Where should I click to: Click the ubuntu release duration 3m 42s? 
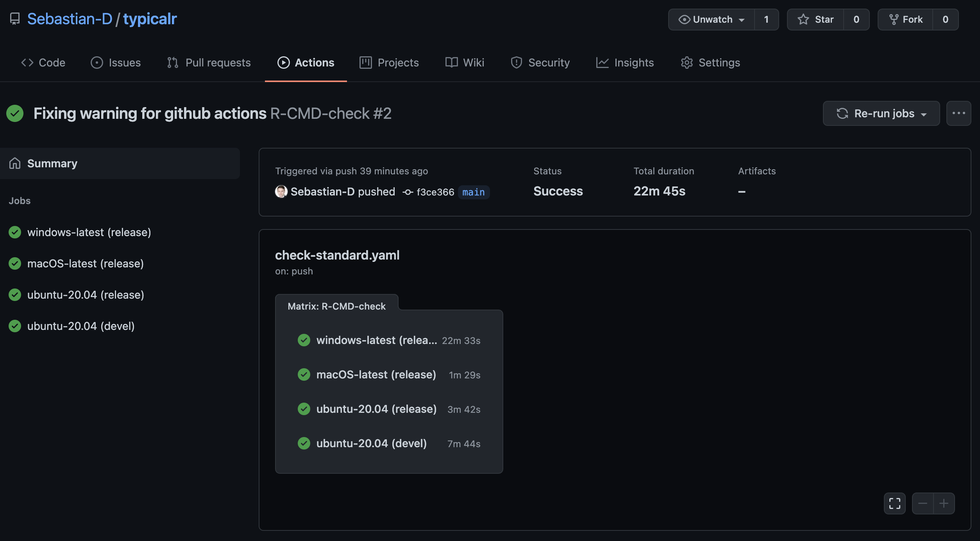click(464, 409)
